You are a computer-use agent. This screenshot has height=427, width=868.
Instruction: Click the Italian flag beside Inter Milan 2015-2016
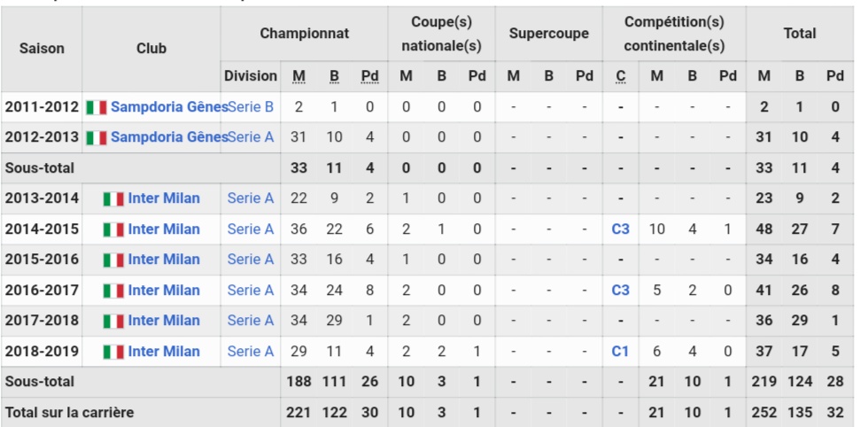pos(113,260)
